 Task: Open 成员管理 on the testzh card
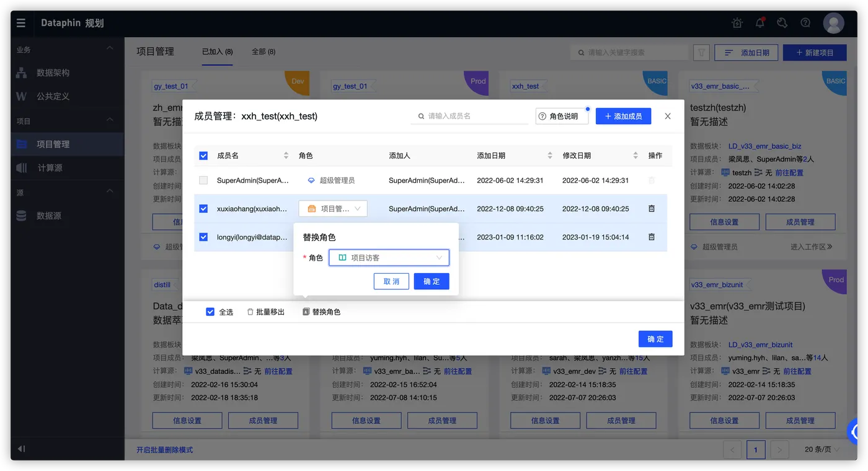click(x=800, y=222)
